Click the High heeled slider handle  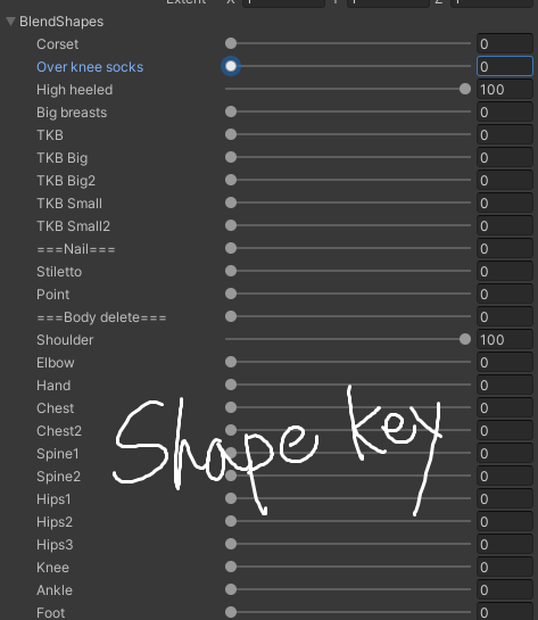click(x=465, y=89)
